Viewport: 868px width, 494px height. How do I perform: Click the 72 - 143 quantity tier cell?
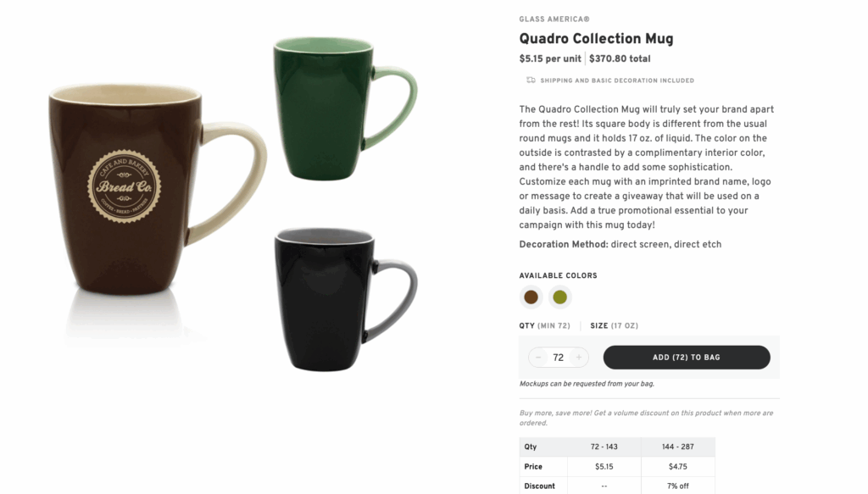605,447
